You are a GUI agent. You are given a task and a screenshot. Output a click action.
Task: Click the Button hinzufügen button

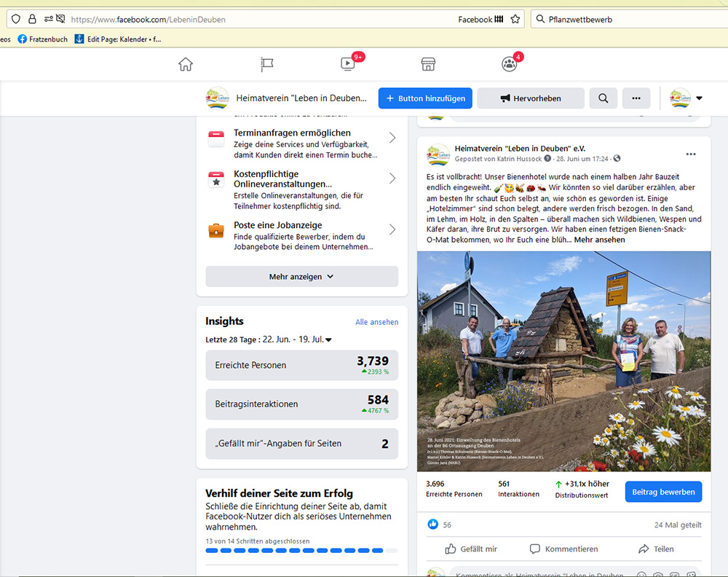[x=425, y=98]
